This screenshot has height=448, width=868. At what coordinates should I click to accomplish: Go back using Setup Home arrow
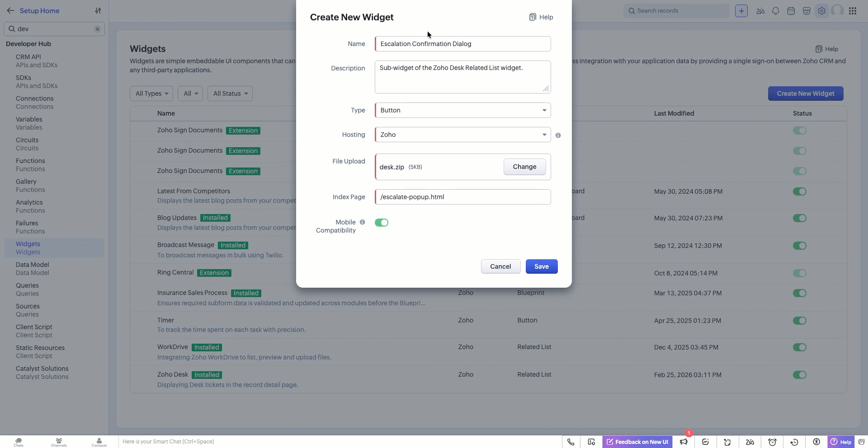pos(10,11)
